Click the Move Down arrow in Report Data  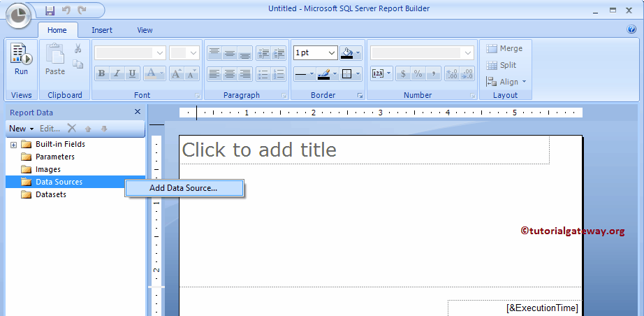[104, 129]
